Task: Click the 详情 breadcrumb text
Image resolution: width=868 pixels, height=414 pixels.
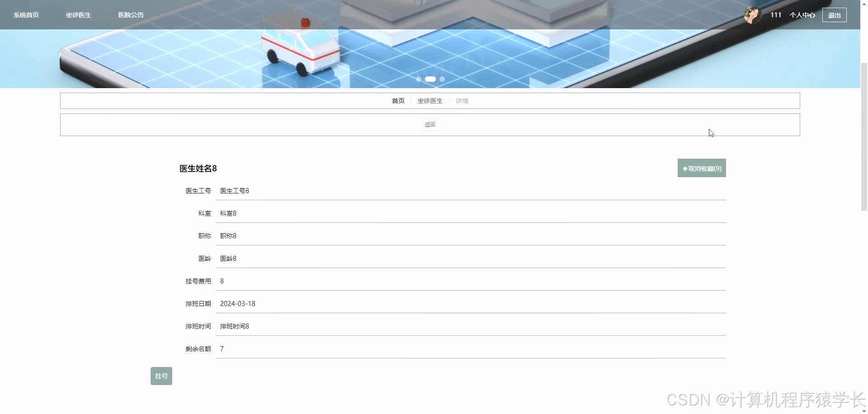Action: [x=462, y=101]
